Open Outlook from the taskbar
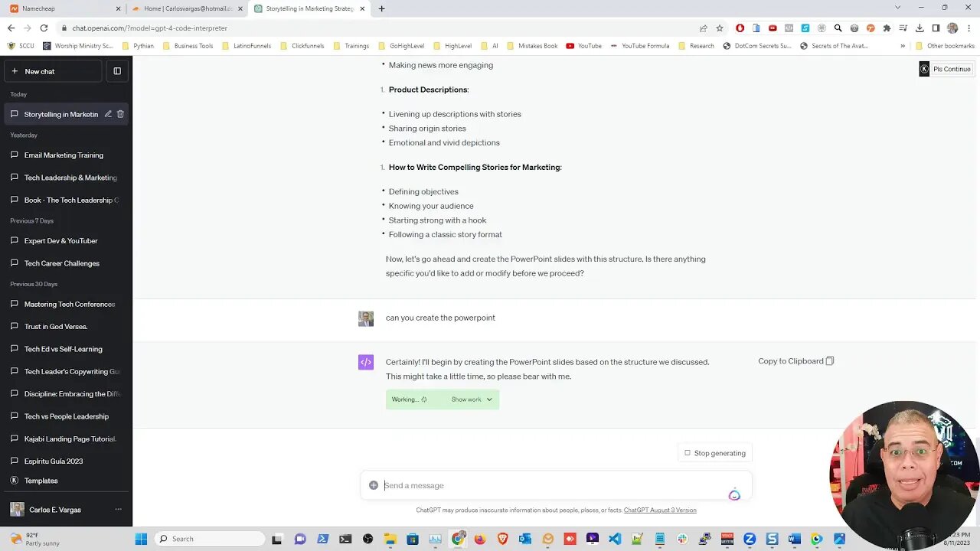The height and width of the screenshot is (551, 980). 525,539
